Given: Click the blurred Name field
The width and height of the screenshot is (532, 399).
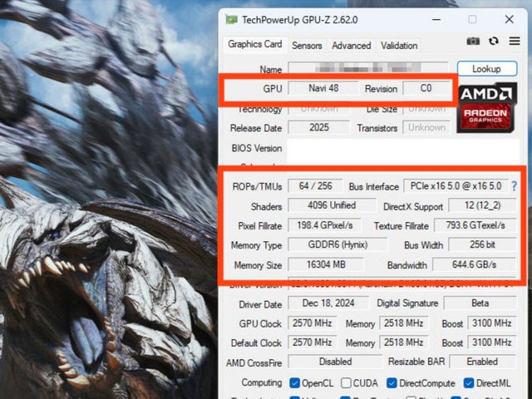Looking at the screenshot, I should [x=368, y=68].
